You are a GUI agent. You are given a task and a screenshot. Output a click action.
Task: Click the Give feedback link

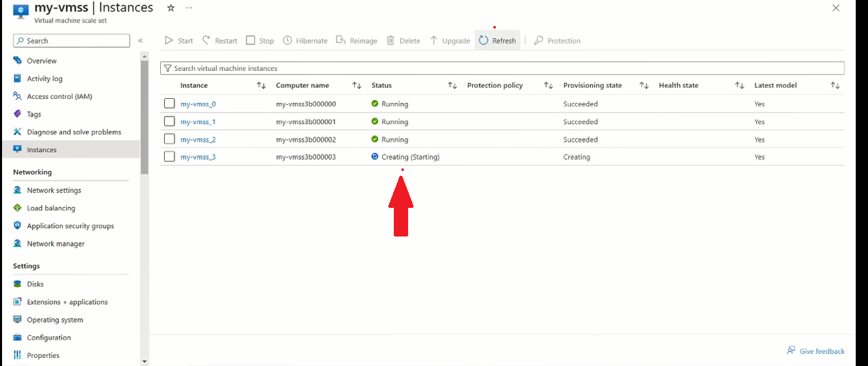click(x=816, y=350)
